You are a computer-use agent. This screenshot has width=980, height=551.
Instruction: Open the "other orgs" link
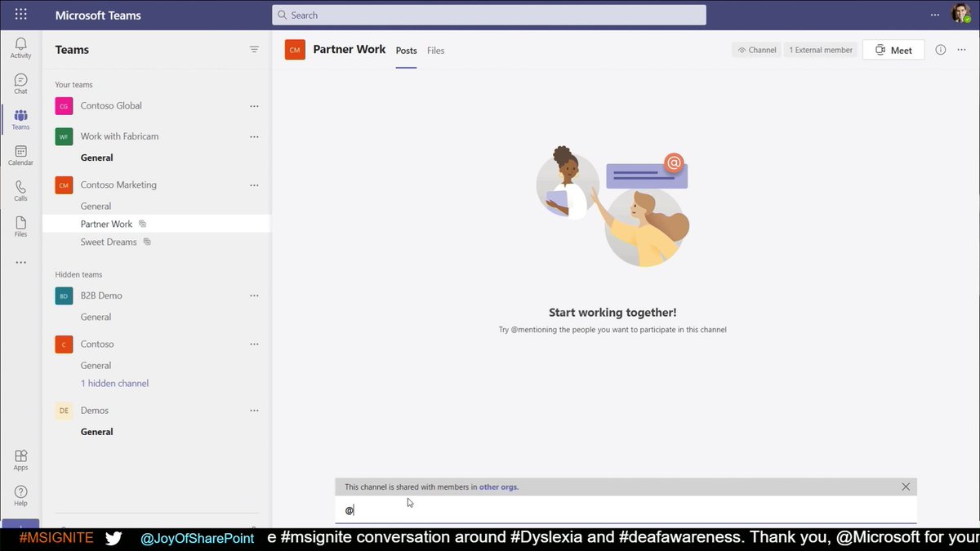(x=498, y=486)
